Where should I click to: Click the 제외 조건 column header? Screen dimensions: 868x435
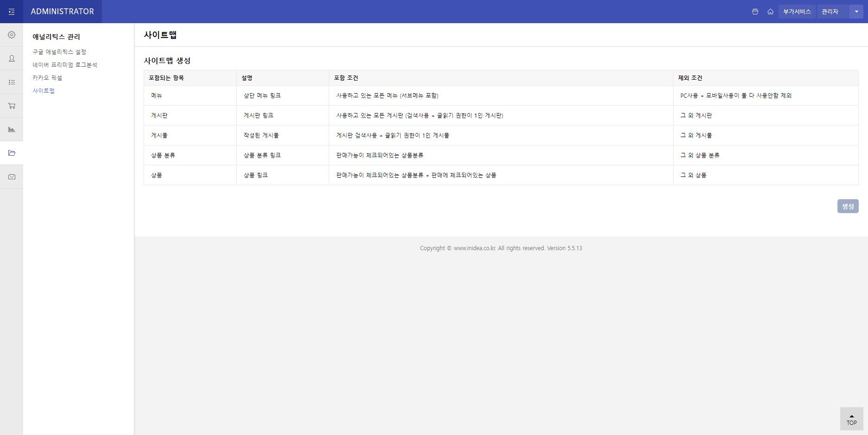[766, 78]
